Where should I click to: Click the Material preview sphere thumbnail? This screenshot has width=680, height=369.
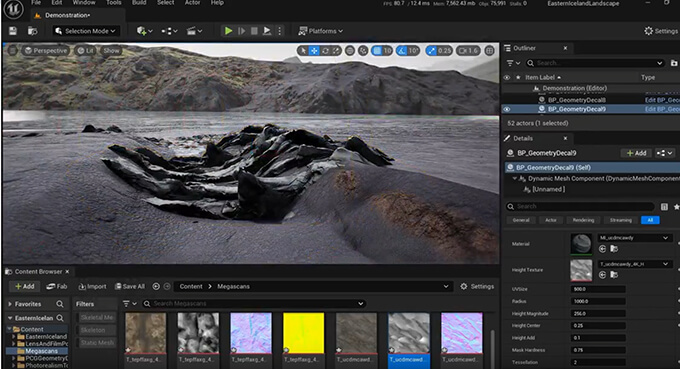click(x=581, y=244)
